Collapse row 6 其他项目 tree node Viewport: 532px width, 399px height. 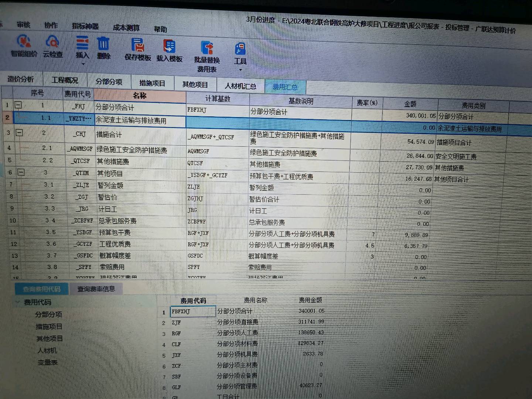tap(21, 172)
